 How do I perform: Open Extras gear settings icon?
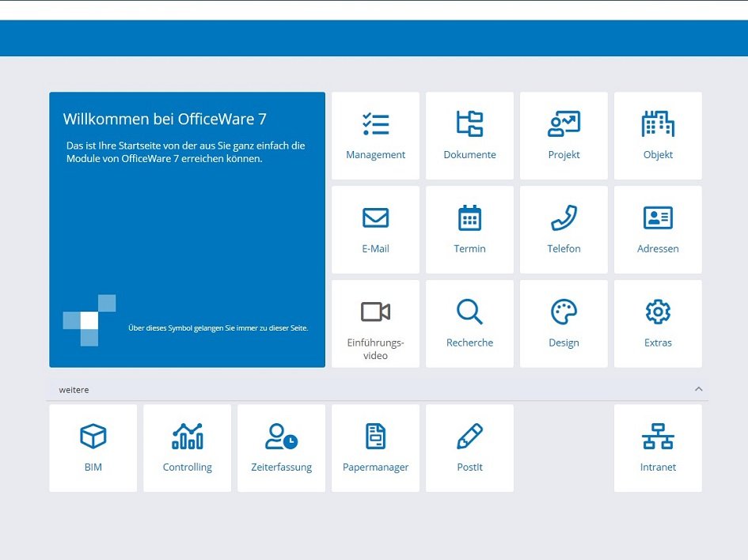[x=658, y=312]
